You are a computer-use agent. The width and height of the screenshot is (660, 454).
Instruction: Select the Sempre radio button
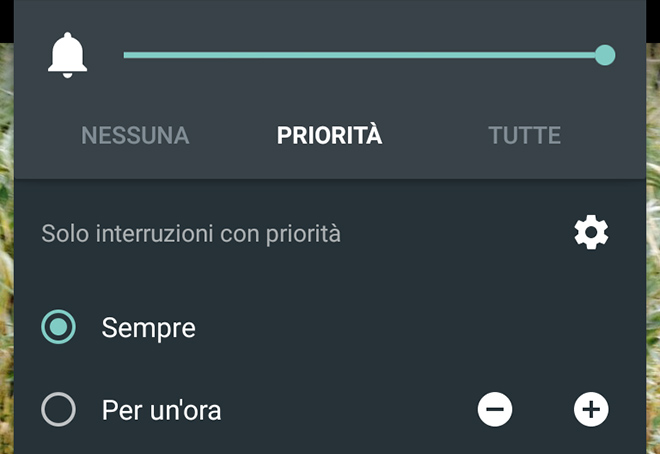click(x=58, y=327)
